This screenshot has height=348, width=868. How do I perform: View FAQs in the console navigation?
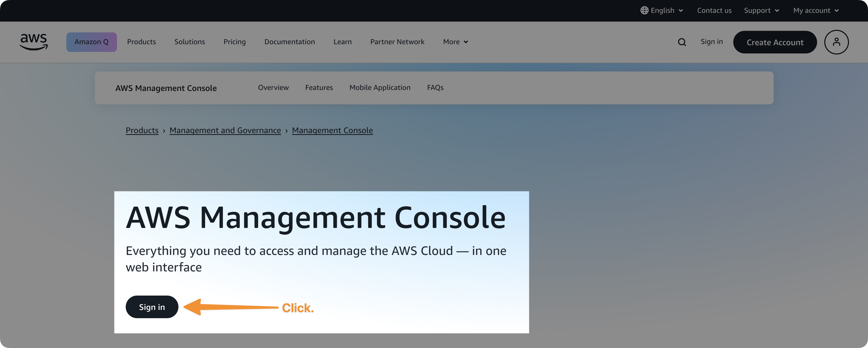click(x=435, y=87)
